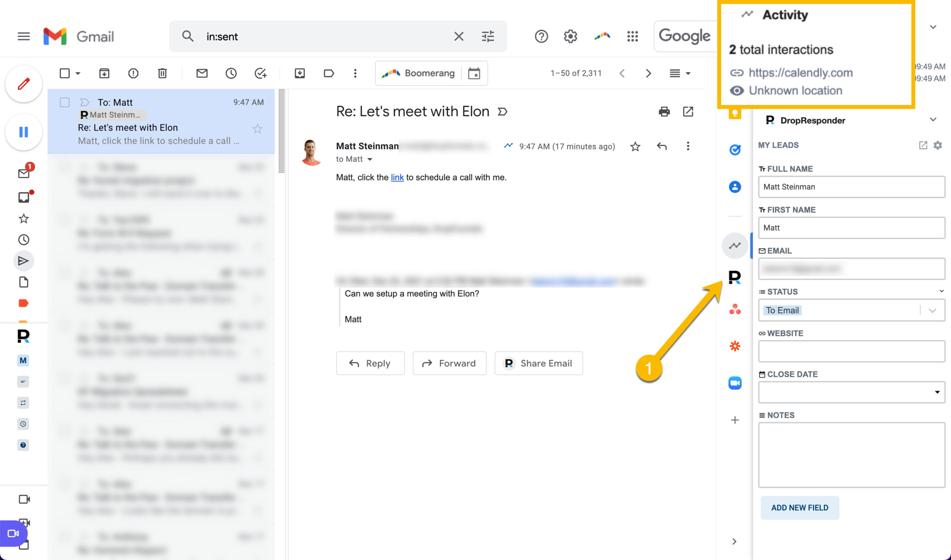Viewport: 951px width, 560px height.
Task: Click the Delete trash icon
Action: 162,73
